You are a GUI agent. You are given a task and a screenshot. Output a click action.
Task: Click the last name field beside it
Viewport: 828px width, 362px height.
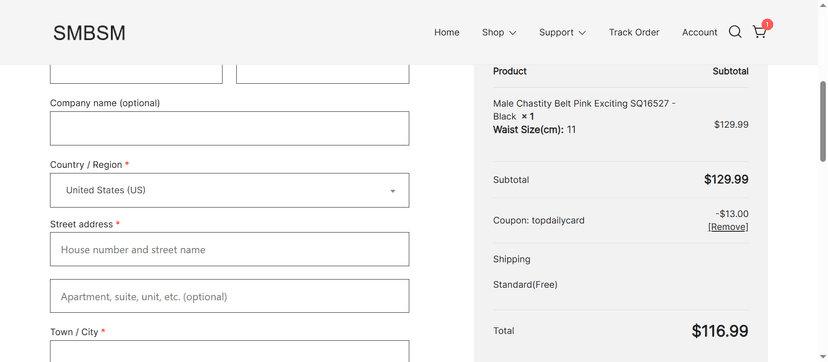coord(323,74)
